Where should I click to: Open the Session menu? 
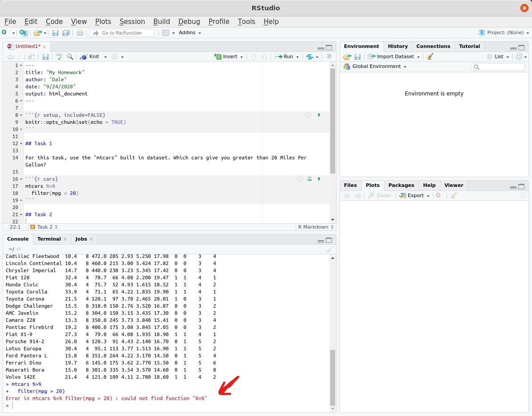point(132,21)
